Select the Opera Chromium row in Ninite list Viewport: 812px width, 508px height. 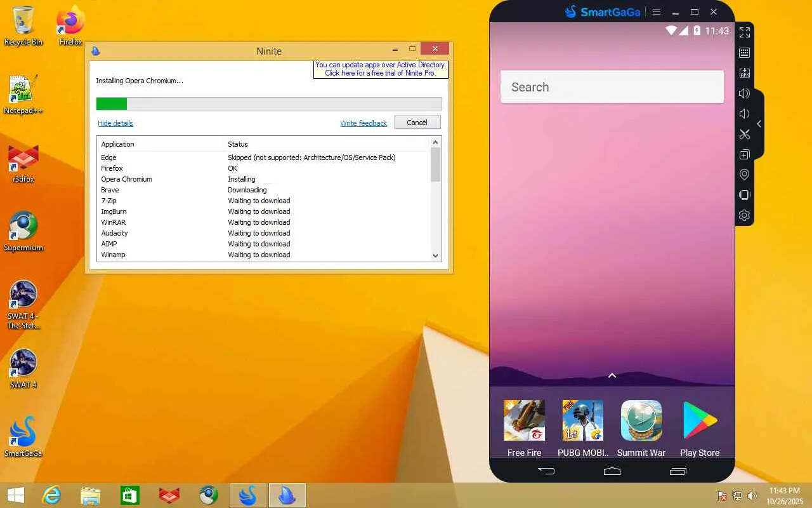[264, 179]
